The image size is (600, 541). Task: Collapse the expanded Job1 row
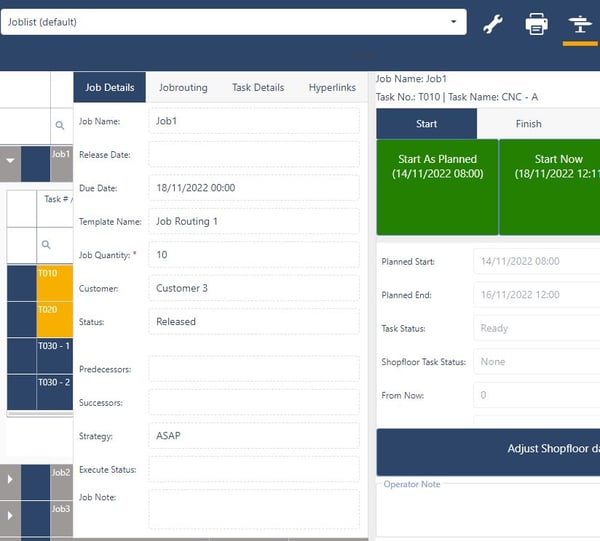click(11, 160)
